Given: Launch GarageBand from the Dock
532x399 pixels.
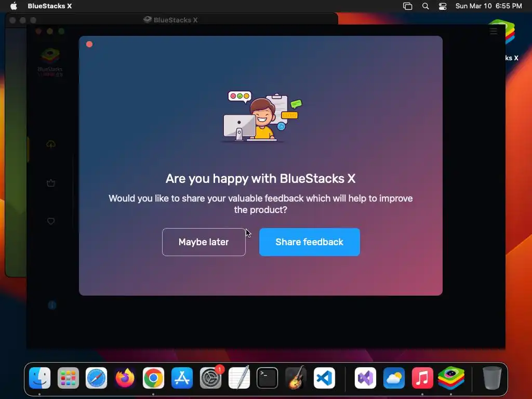Looking at the screenshot, I should [296, 378].
